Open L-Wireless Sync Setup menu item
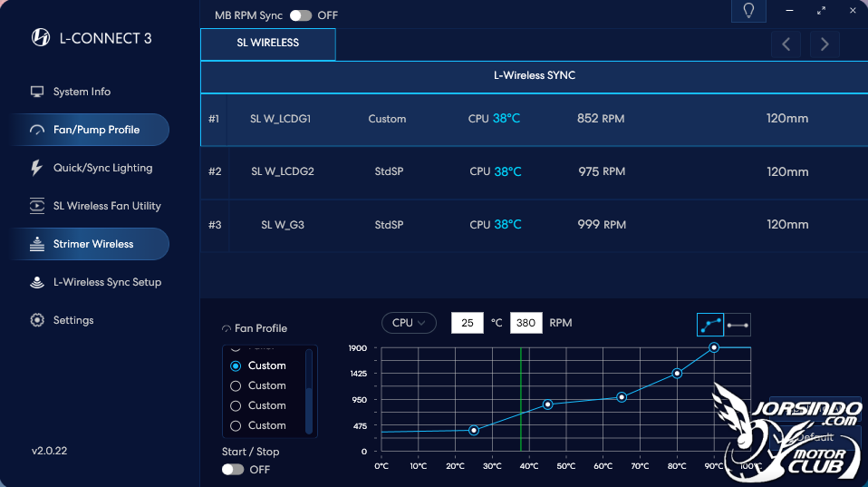The width and height of the screenshot is (868, 487). (108, 282)
